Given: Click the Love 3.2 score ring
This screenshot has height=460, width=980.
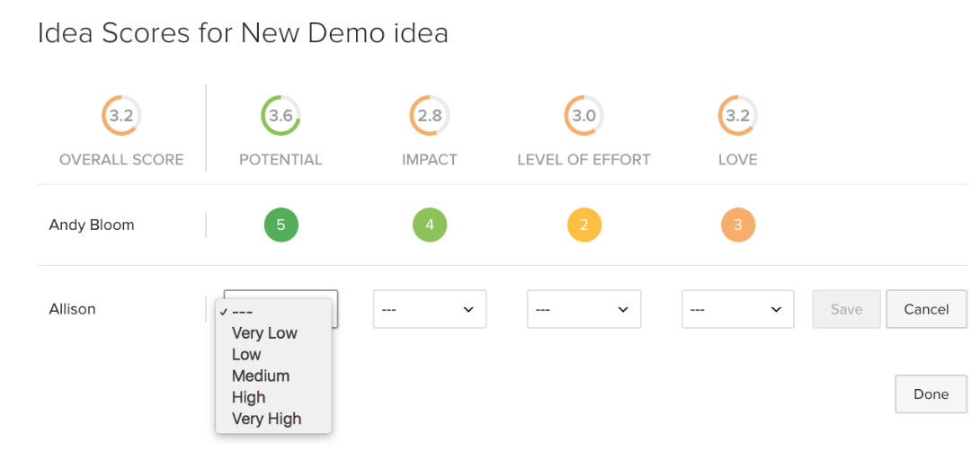Looking at the screenshot, I should coord(737,116).
